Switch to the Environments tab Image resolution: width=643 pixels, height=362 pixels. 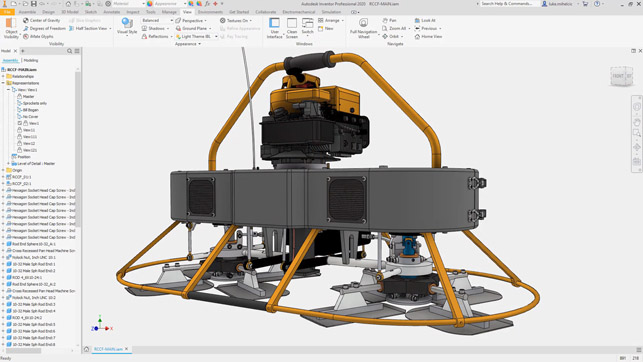click(x=210, y=12)
